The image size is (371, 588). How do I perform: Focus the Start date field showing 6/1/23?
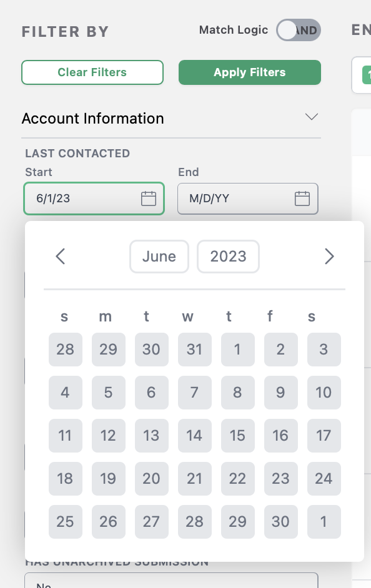click(94, 198)
